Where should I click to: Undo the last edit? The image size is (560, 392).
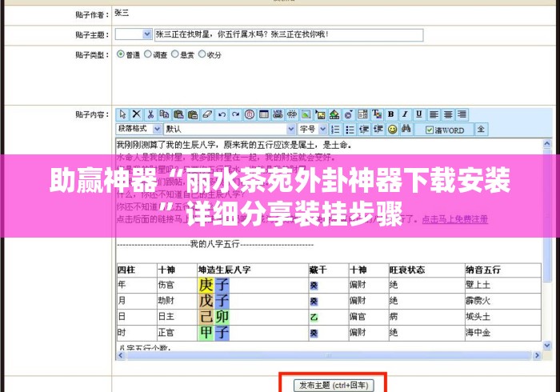222,114
